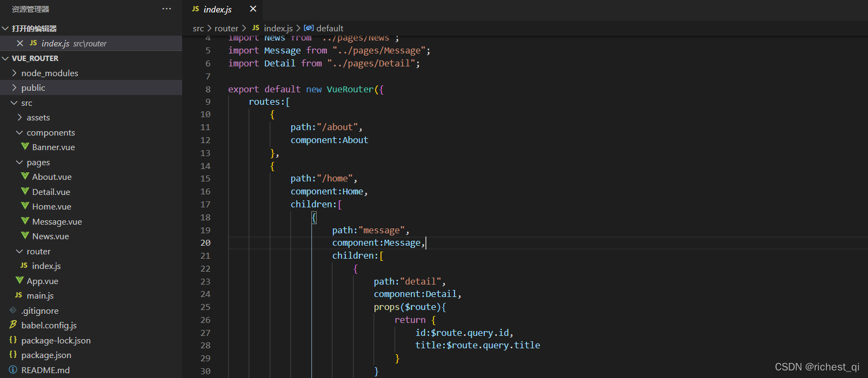
Task: Click the JS icon of index.js in open editors
Action: [x=34, y=43]
